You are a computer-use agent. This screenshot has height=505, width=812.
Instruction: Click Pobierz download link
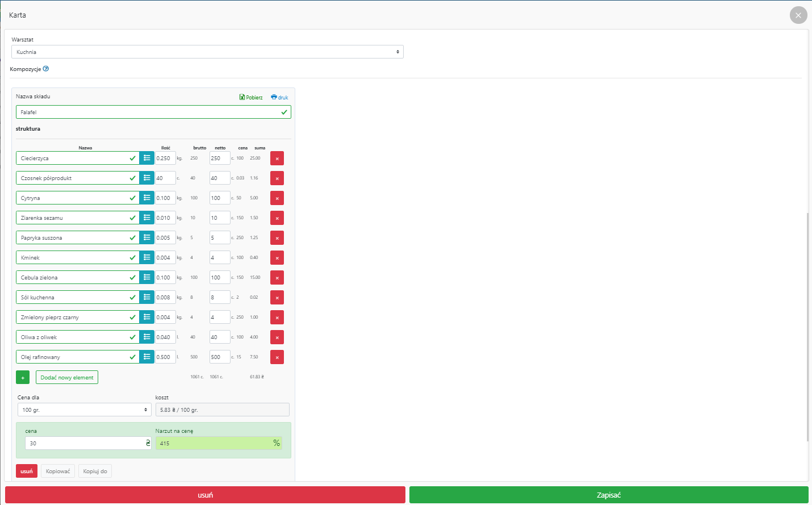click(251, 97)
